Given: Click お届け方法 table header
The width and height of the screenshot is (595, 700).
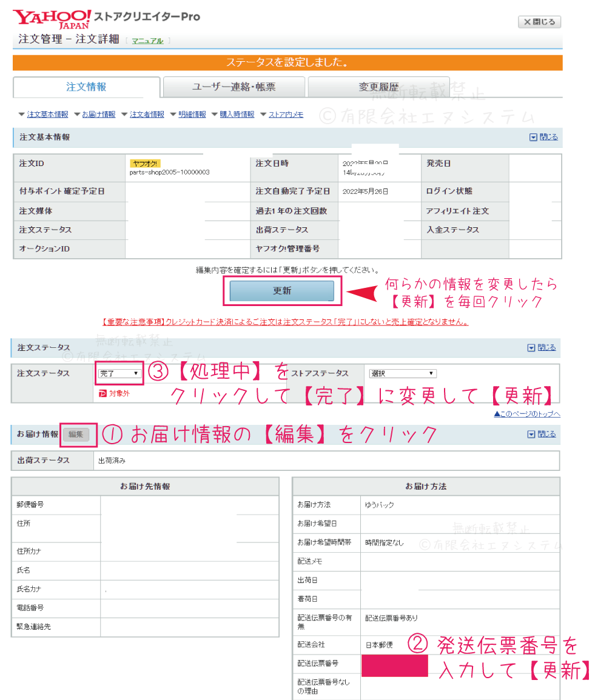Looking at the screenshot, I should coord(426,487).
